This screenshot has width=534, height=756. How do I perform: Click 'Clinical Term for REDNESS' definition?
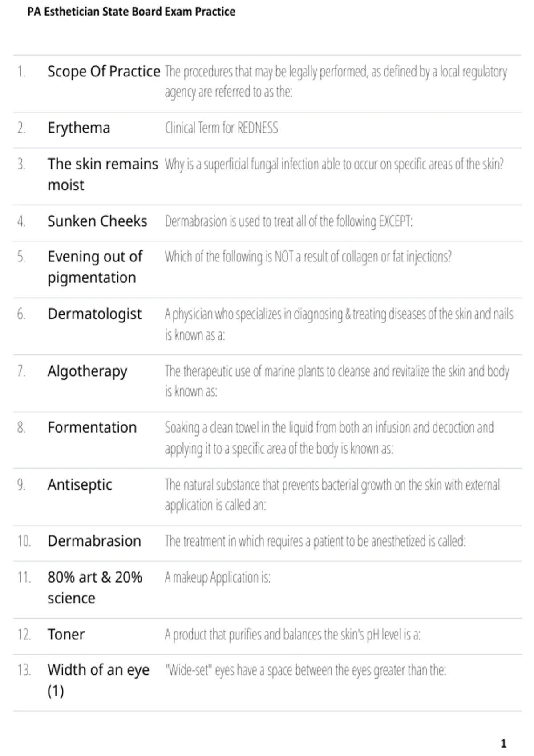[221, 128]
